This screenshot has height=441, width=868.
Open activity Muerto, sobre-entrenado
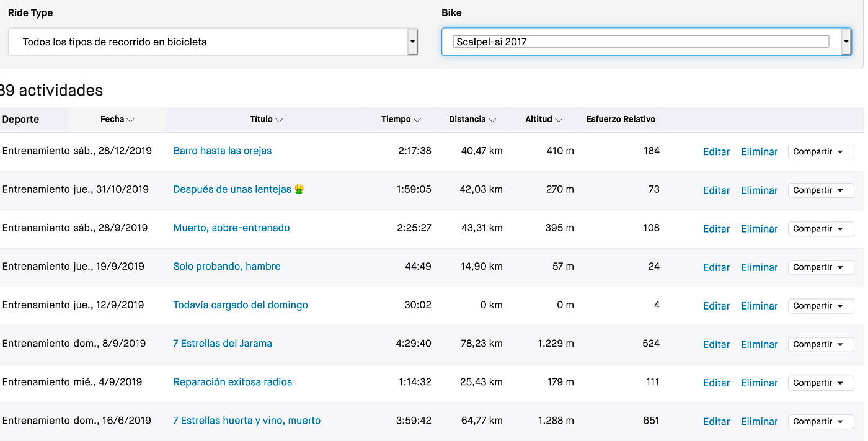point(231,228)
